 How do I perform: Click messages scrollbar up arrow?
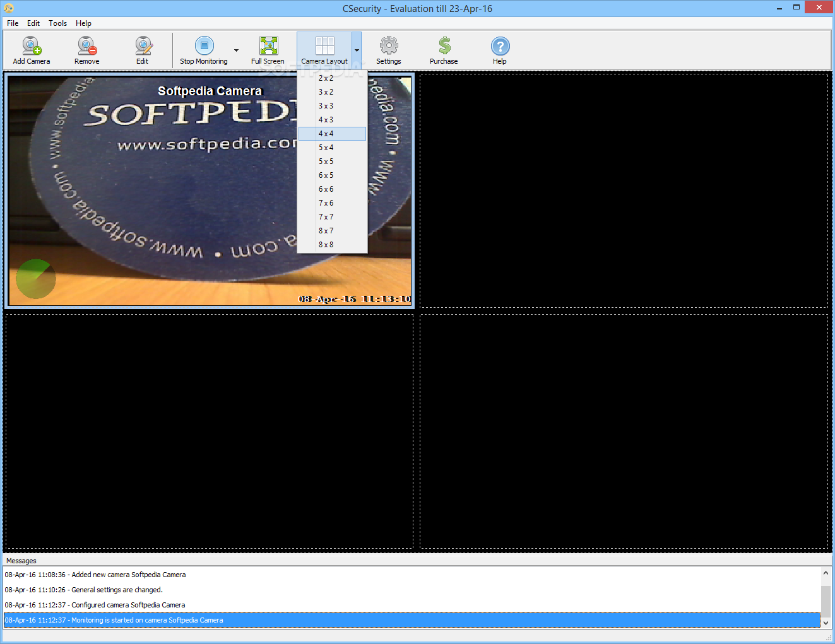[x=826, y=573]
